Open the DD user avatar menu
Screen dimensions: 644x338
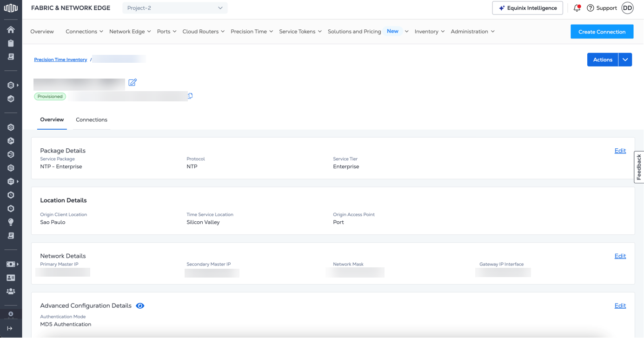coord(627,8)
